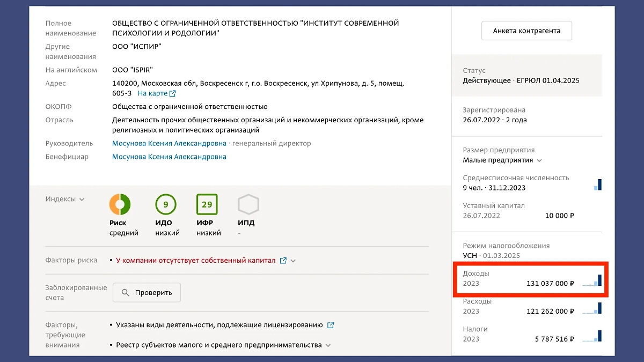Image resolution: width=644 pixels, height=362 pixels.
Task: Collapse the Индексы section via its chevron
Action: [x=80, y=198]
